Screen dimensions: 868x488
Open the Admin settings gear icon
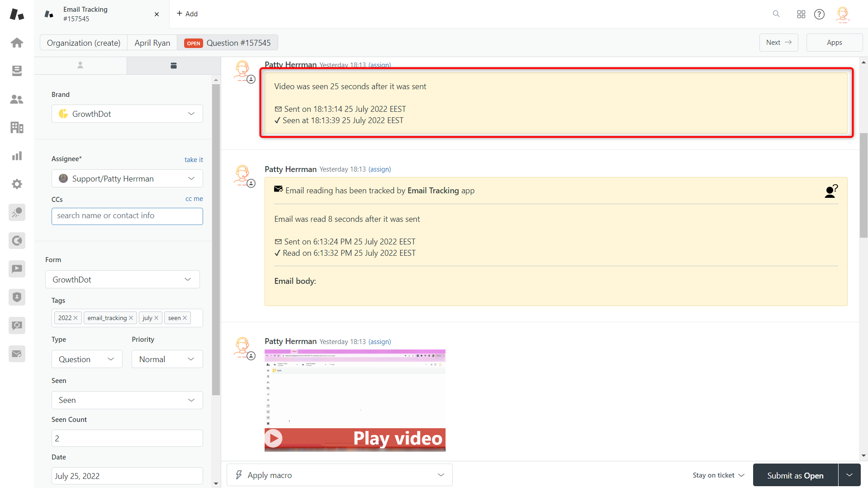click(x=17, y=184)
